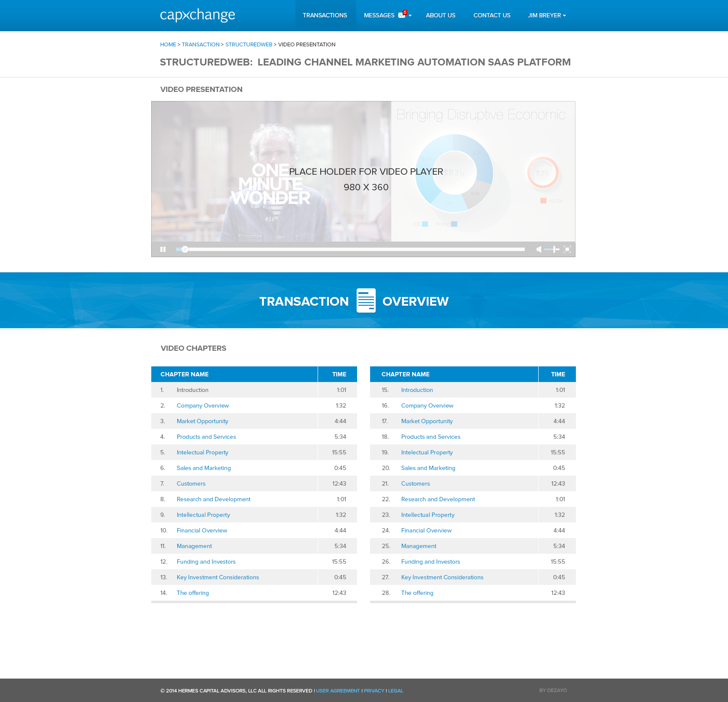Open chapter 26 Funding and Investors
Screen dimensions: 728x702
431,562
